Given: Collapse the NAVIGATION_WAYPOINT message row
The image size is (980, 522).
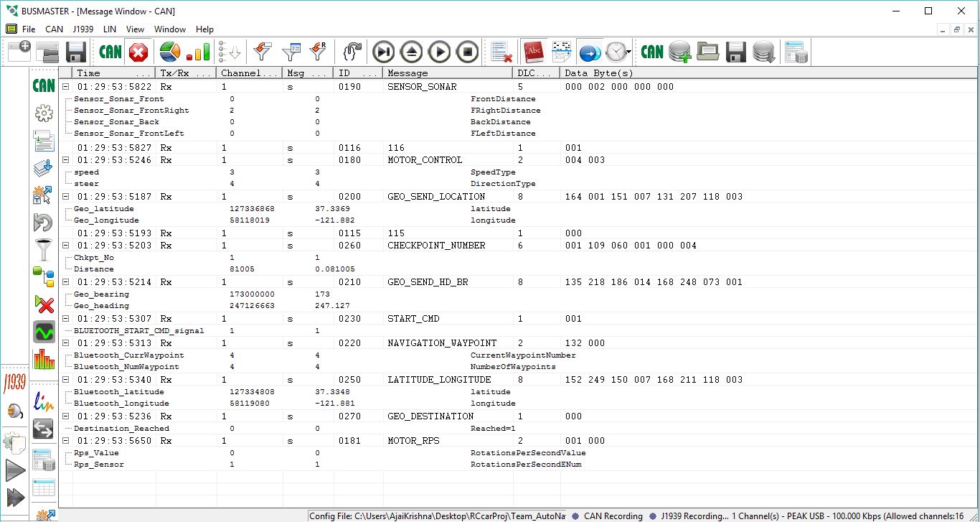Looking at the screenshot, I should [65, 343].
